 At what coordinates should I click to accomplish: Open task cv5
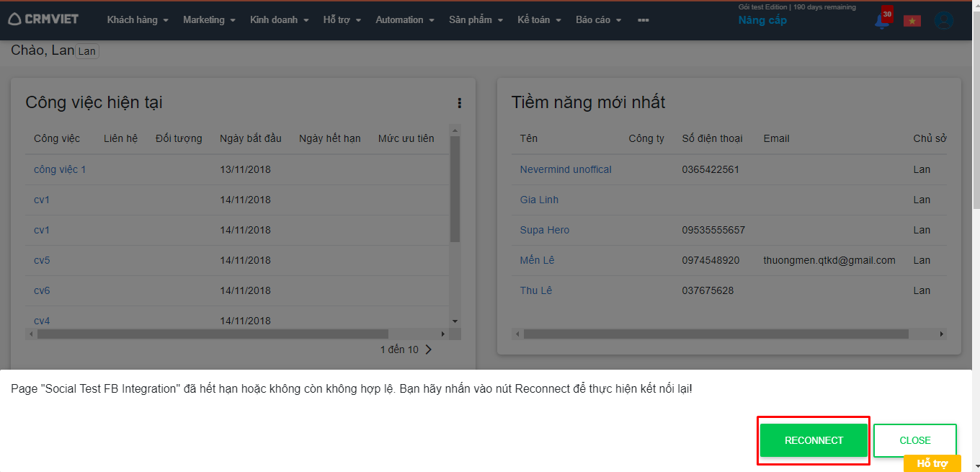(x=42, y=260)
